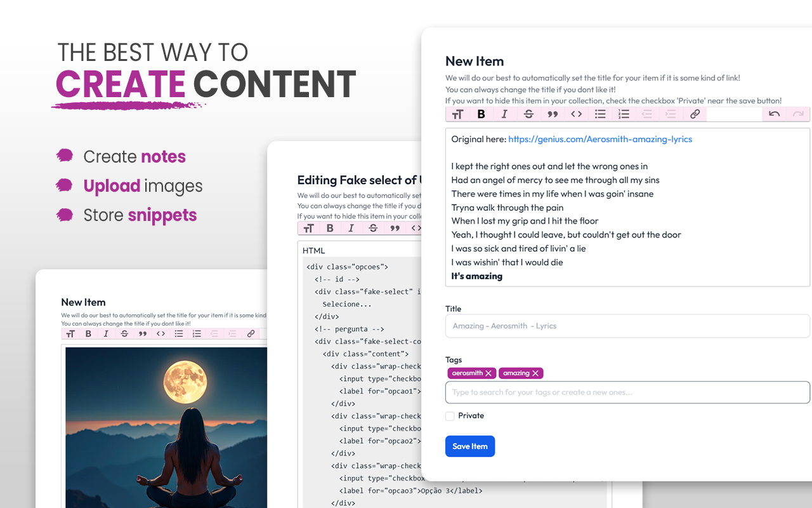
Task: Insert blockquote in moon image New Item toolbar
Action: tap(143, 333)
